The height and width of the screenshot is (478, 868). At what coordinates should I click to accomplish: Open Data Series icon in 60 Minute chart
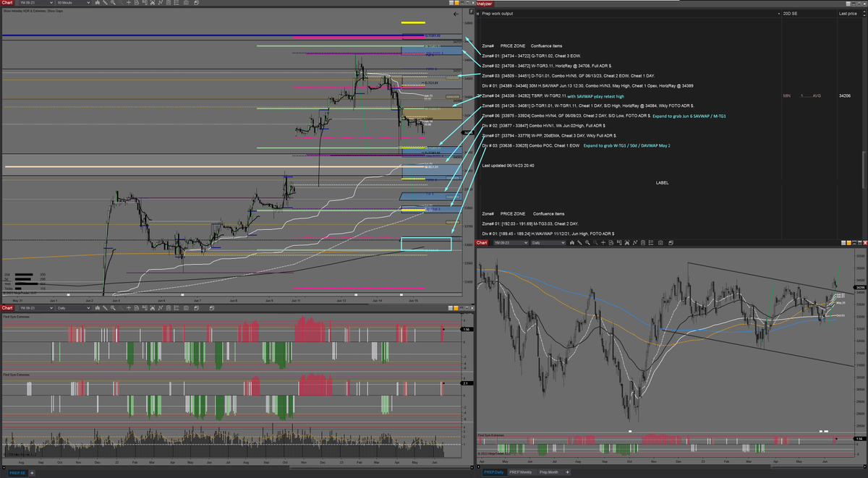[x=153, y=4]
